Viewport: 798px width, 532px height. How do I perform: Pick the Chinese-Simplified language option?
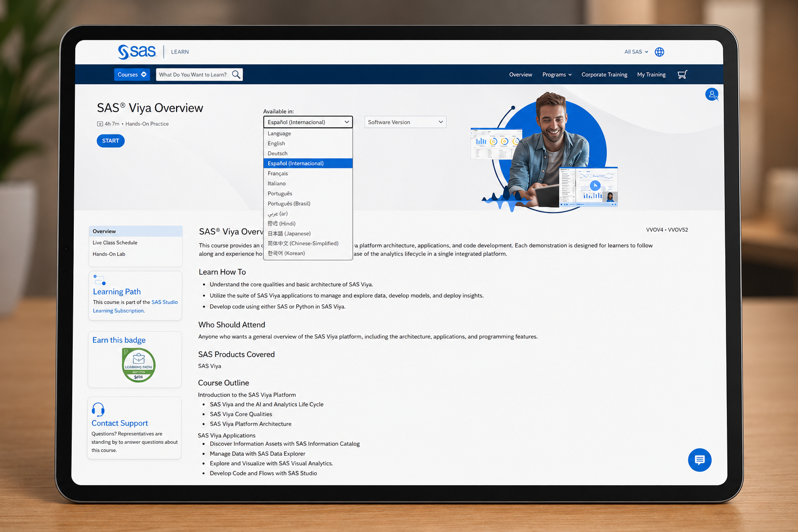click(308, 244)
